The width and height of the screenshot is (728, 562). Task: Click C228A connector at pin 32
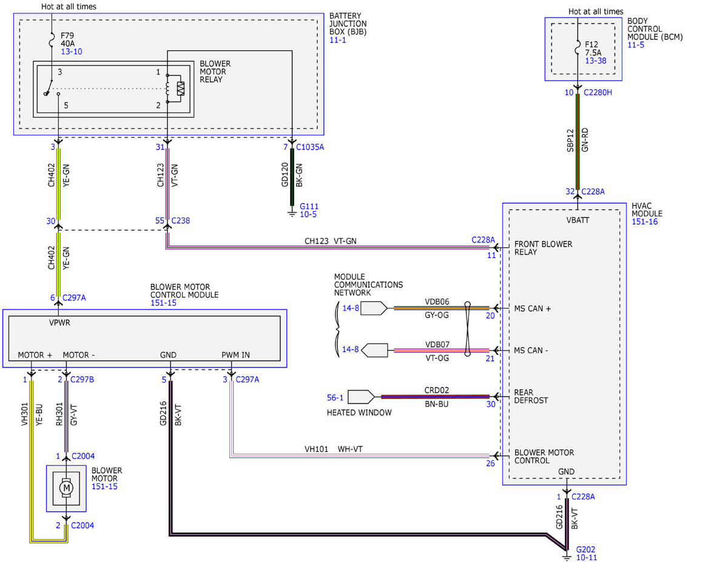pos(593,192)
